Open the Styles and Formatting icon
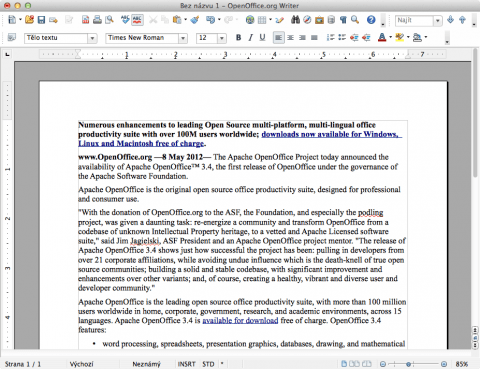The image size is (480, 369). tap(12, 37)
